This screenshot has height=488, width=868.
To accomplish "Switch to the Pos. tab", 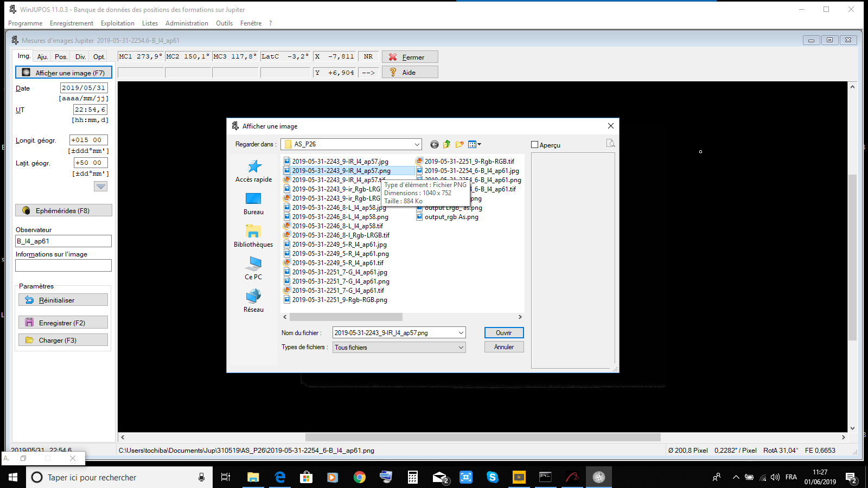I will [61, 57].
